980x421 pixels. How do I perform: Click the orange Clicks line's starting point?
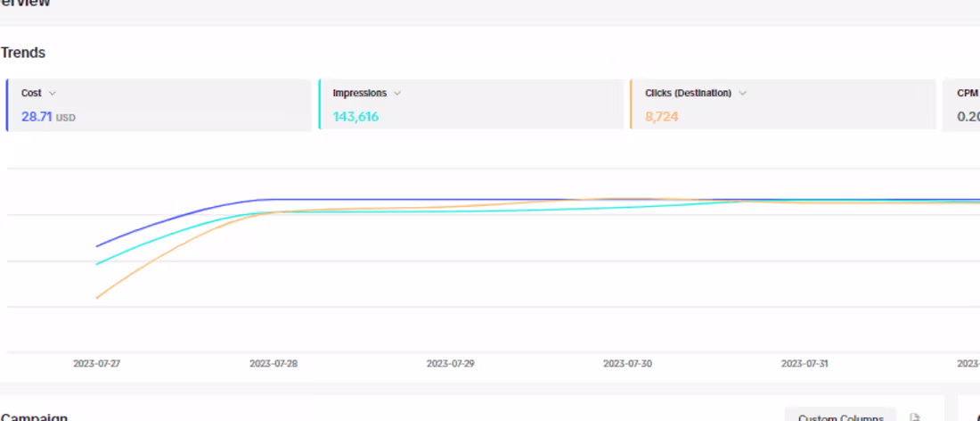(97, 298)
